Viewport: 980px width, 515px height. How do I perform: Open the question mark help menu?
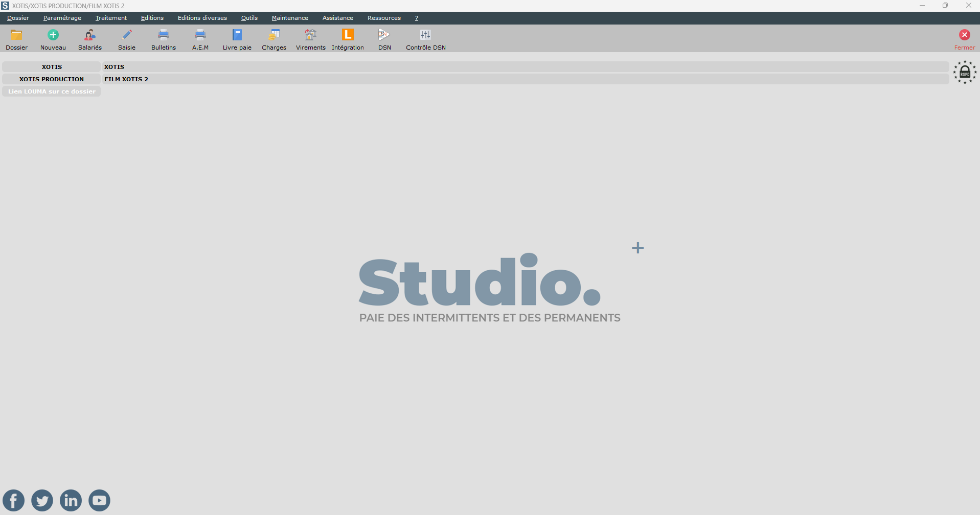pos(417,18)
